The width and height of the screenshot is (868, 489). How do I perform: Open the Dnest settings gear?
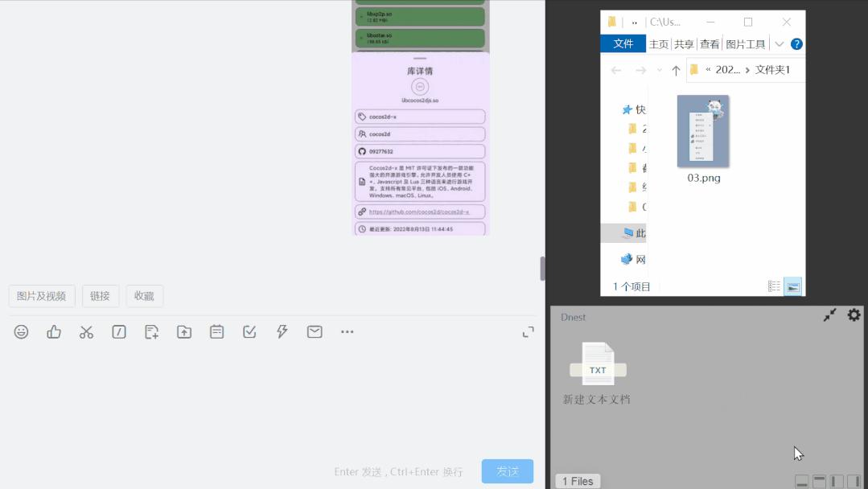pyautogui.click(x=854, y=315)
